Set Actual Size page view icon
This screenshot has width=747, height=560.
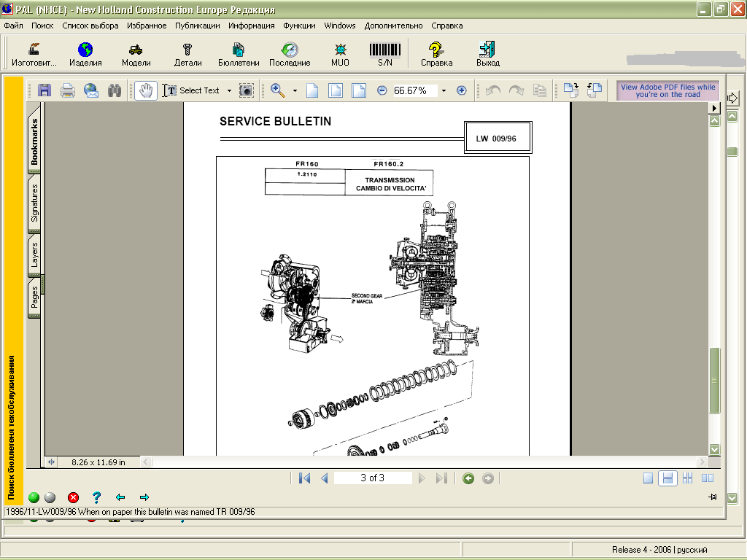[x=312, y=90]
